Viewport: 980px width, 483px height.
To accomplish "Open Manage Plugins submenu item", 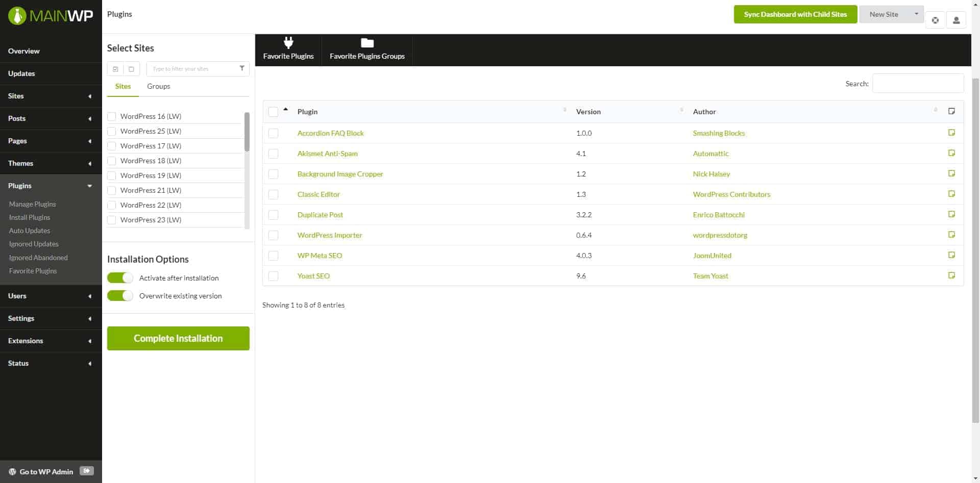I will coord(33,204).
